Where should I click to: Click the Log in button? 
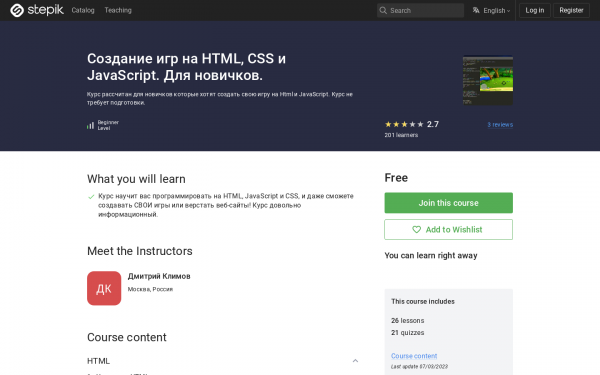(535, 10)
